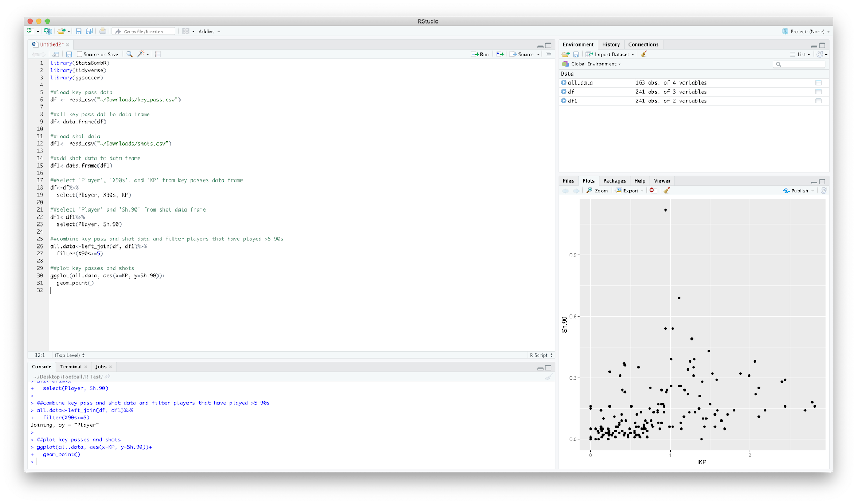The image size is (857, 504).
Task: Expand the all.data object details
Action: point(563,82)
